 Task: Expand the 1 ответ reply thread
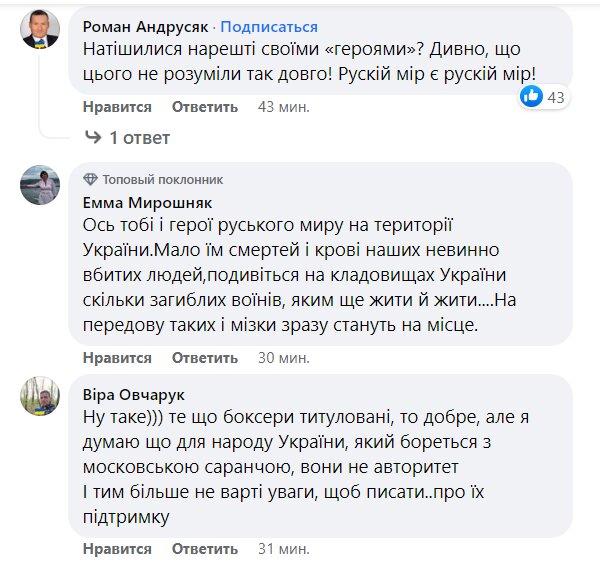tap(139, 137)
